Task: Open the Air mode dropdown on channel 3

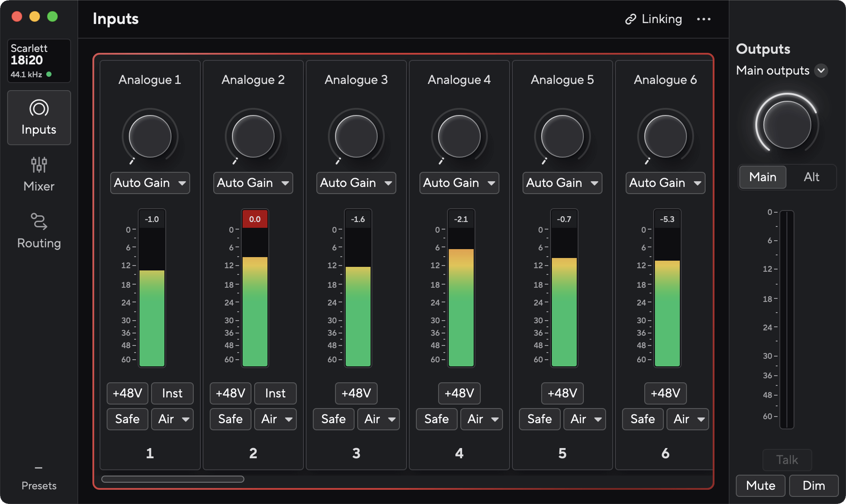Action: point(379,419)
